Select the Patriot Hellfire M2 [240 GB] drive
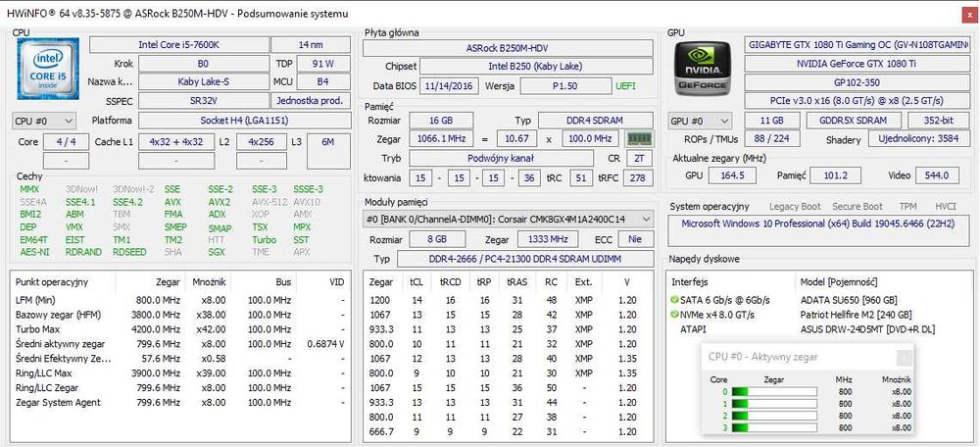The width and height of the screenshot is (980, 447). pyautogui.click(x=856, y=315)
